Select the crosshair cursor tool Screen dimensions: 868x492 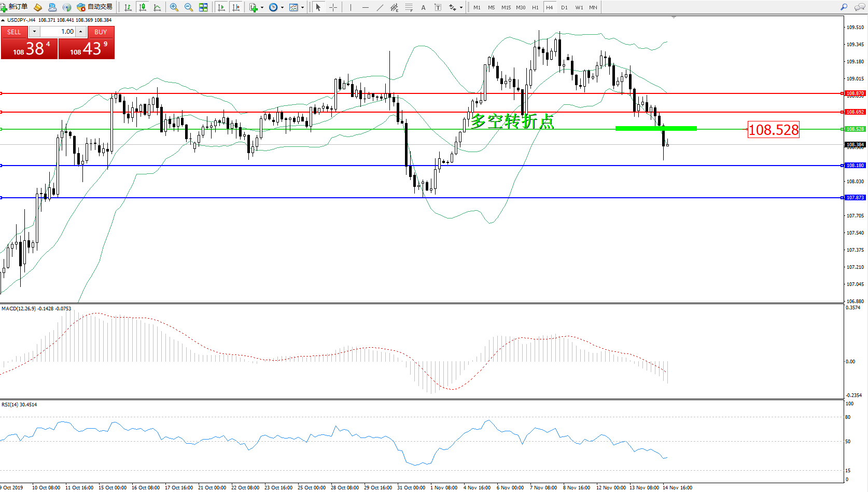pos(333,7)
